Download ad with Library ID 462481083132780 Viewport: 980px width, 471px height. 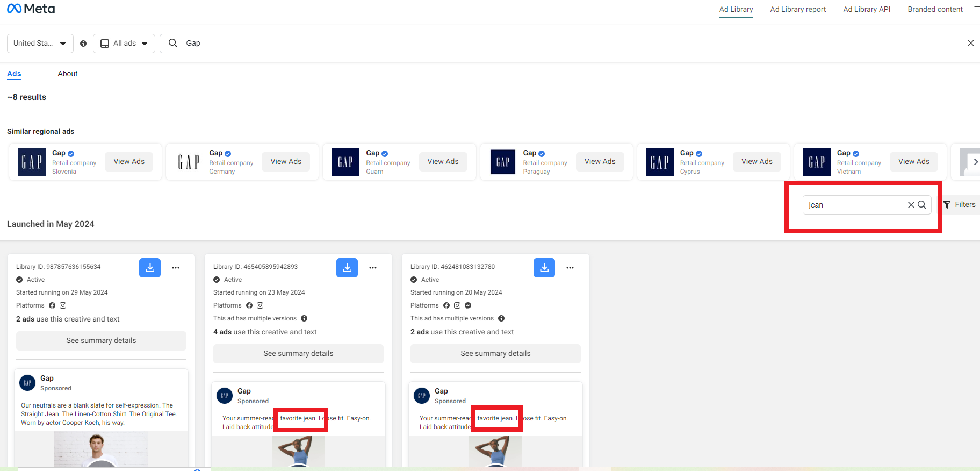point(544,267)
